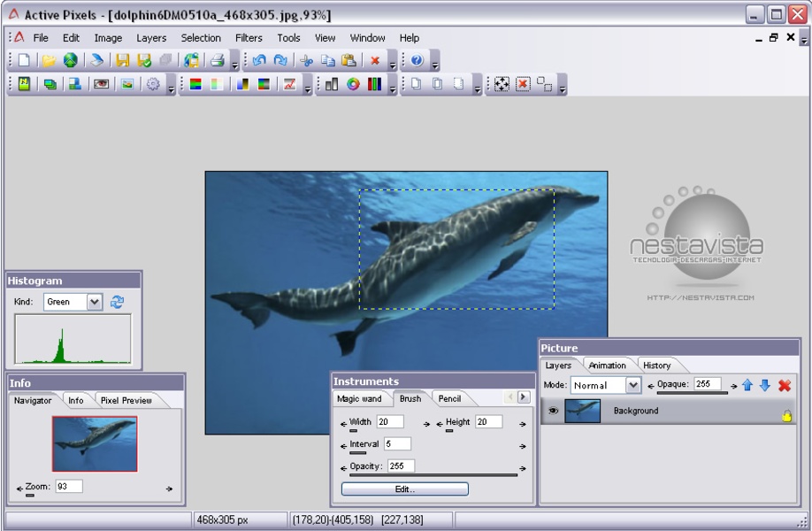
Task: Open the histogram Kind dropdown
Action: click(x=95, y=302)
